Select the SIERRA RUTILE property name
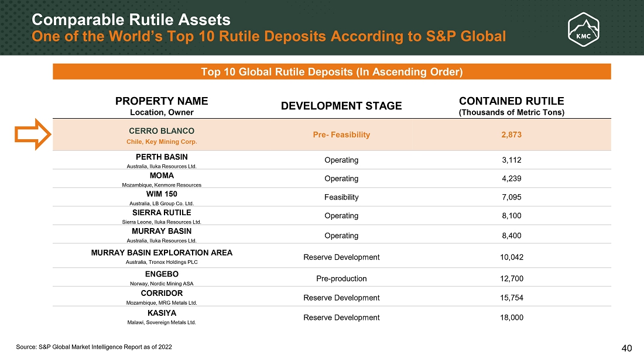The image size is (644, 362). pos(162,212)
